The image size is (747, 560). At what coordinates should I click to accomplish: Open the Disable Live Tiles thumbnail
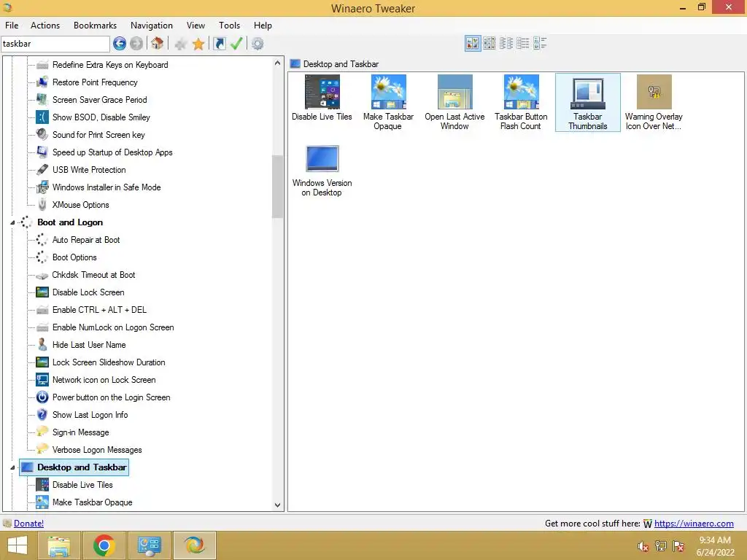click(322, 98)
